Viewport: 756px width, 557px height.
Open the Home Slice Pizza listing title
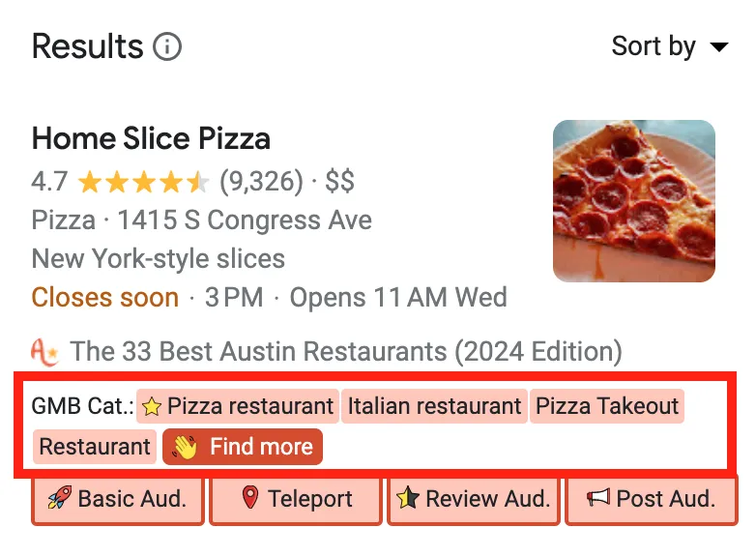151,138
